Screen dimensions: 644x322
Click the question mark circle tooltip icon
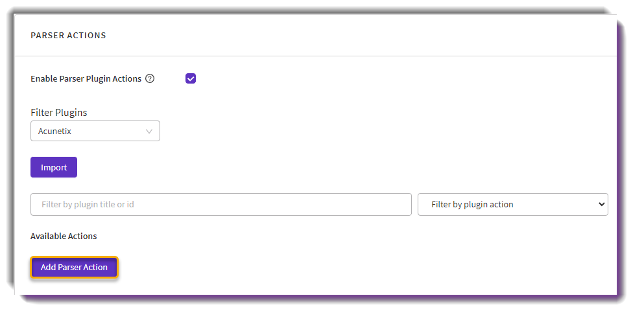click(x=150, y=78)
